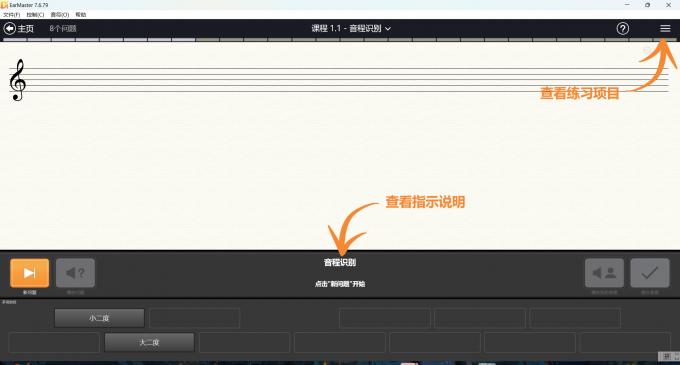Open the help question-mark icon

(623, 29)
